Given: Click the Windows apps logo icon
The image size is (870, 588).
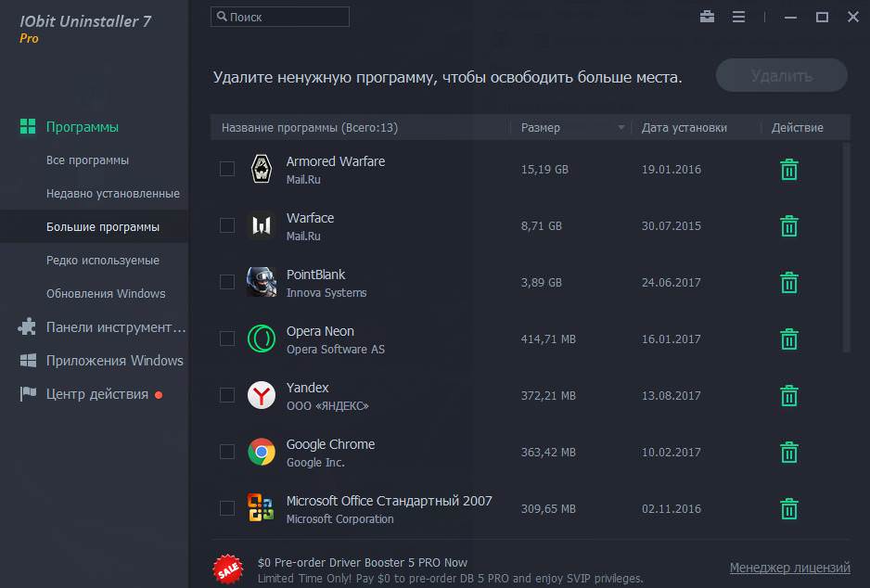Looking at the screenshot, I should [x=28, y=361].
